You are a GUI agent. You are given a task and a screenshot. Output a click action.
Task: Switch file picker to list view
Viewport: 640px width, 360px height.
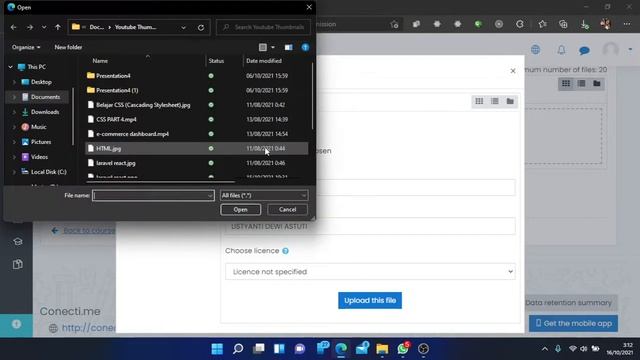point(495,101)
